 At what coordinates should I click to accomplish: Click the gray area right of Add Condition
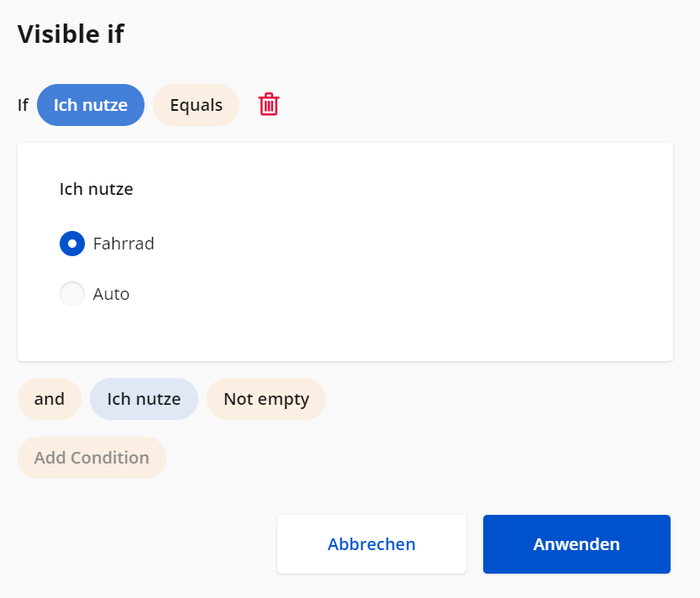pyautogui.click(x=420, y=458)
